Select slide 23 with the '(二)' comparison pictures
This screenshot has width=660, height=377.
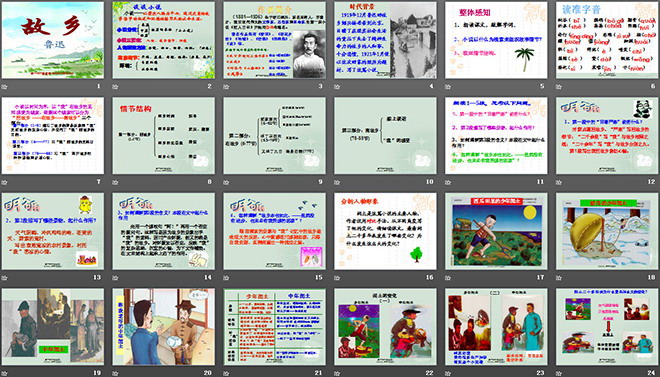pos(496,327)
